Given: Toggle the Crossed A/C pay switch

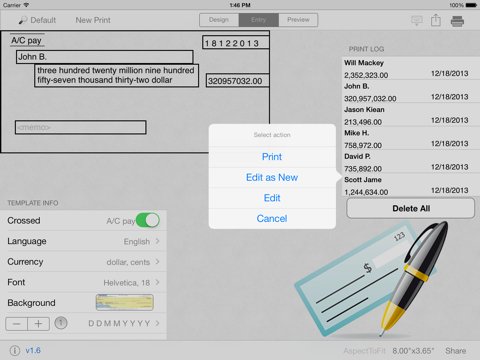Looking at the screenshot, I should coord(148,220).
